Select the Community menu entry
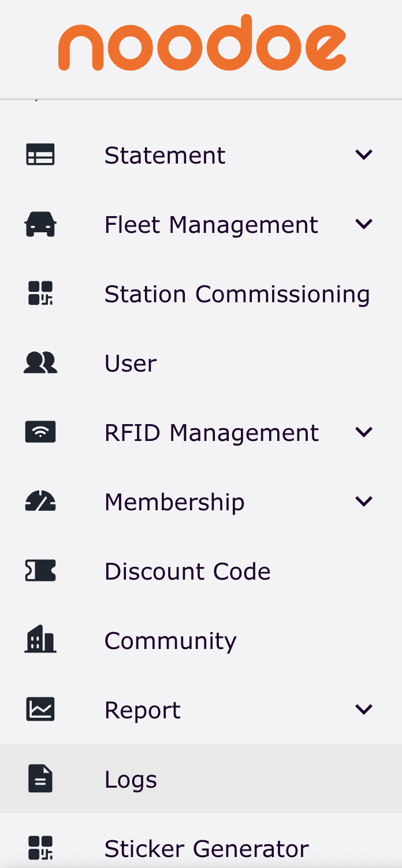This screenshot has height=868, width=402. coord(170,640)
